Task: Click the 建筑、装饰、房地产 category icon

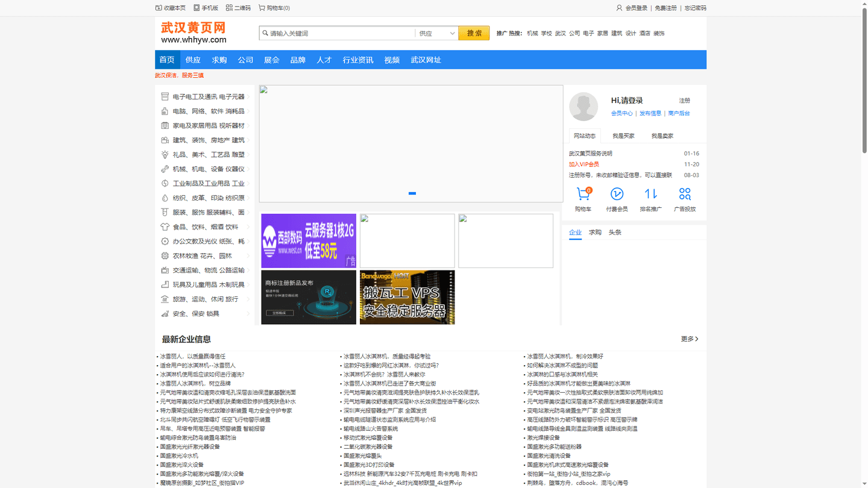Action: [165, 140]
